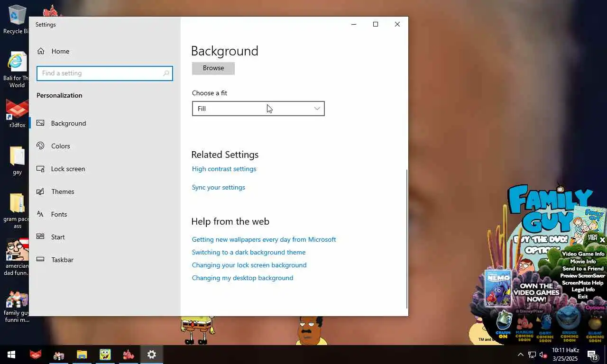Screen dimensions: 607x364
Task: Click Send to a Friend option
Action: (583, 268)
